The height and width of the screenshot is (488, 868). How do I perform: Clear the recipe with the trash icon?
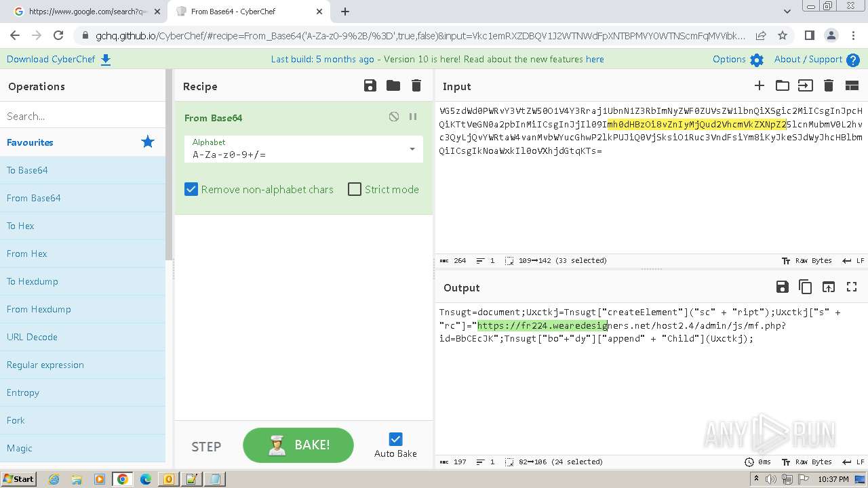(x=416, y=85)
